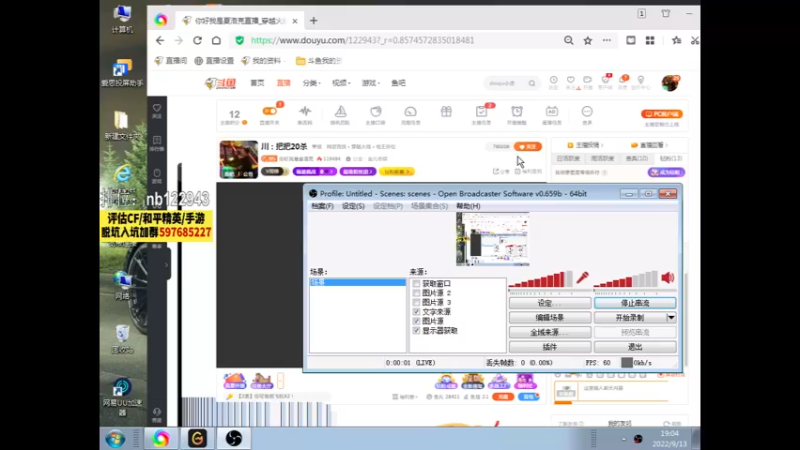Viewport: 800px width, 450px height.
Task: Click 开始录制 button in OBS
Action: (630, 317)
